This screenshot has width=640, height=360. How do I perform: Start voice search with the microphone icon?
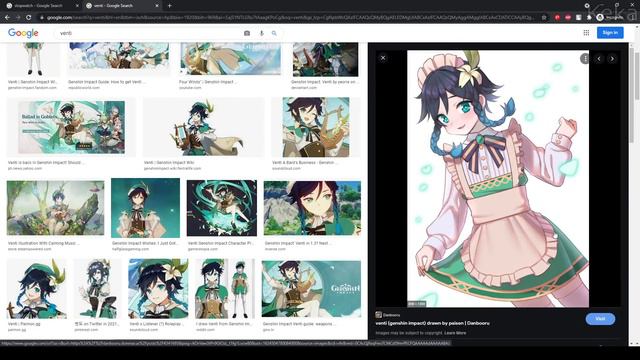pos(262,33)
